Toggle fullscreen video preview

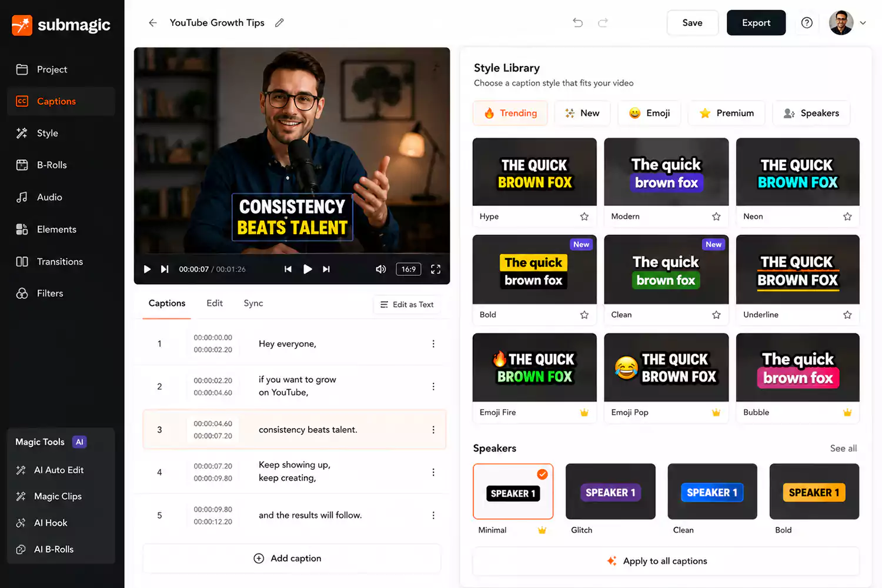point(436,269)
